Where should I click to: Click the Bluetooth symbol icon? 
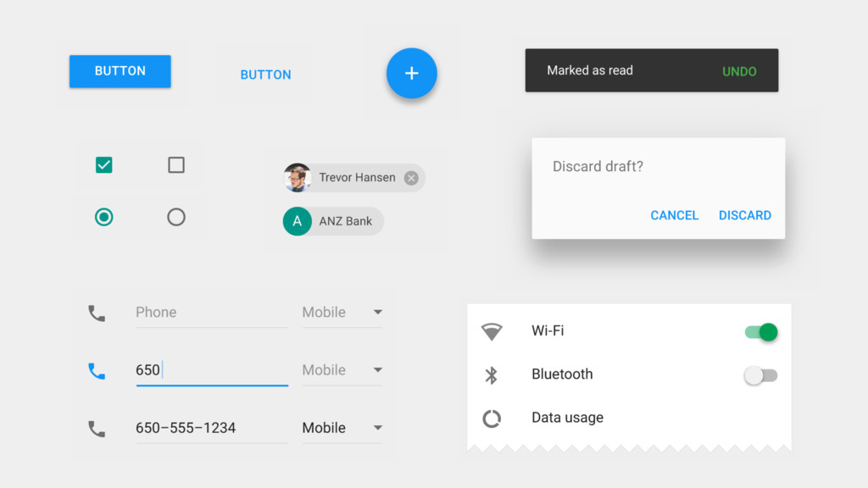[x=492, y=375]
